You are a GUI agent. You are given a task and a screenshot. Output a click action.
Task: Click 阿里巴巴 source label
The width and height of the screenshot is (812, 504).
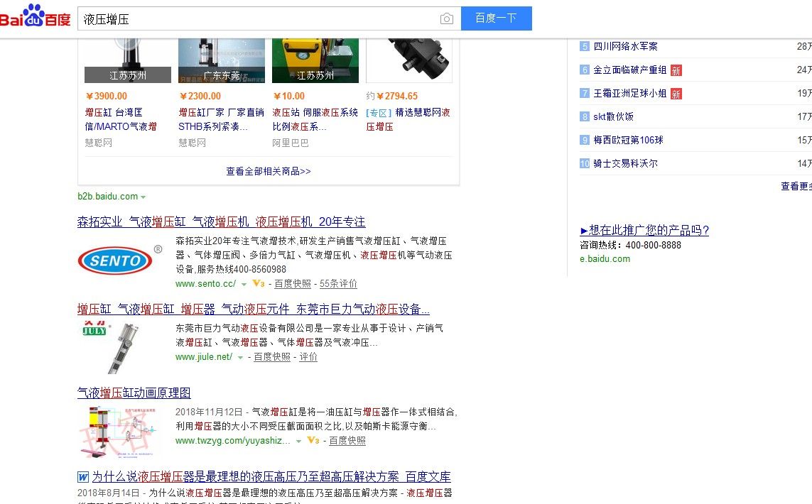click(x=291, y=143)
